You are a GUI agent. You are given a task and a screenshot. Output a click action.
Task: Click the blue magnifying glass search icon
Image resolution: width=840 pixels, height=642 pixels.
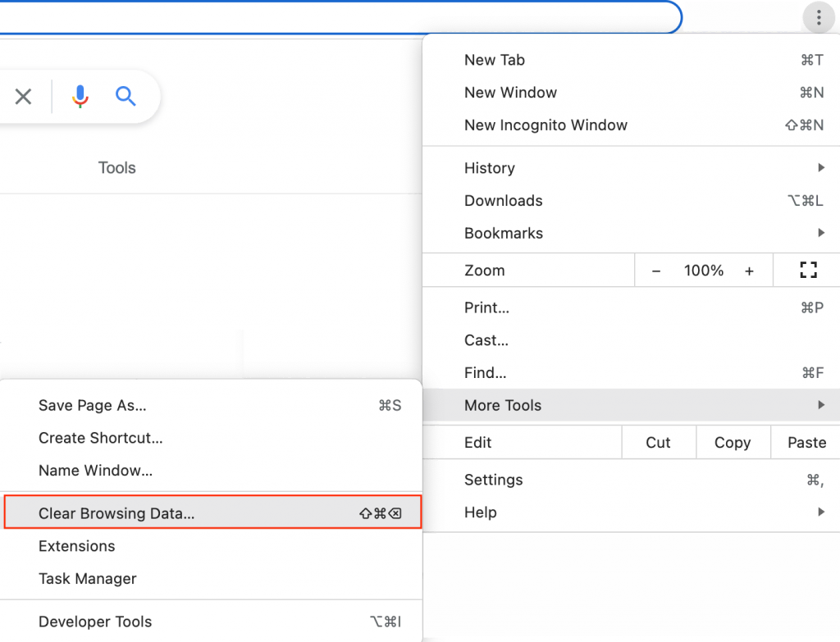126,97
